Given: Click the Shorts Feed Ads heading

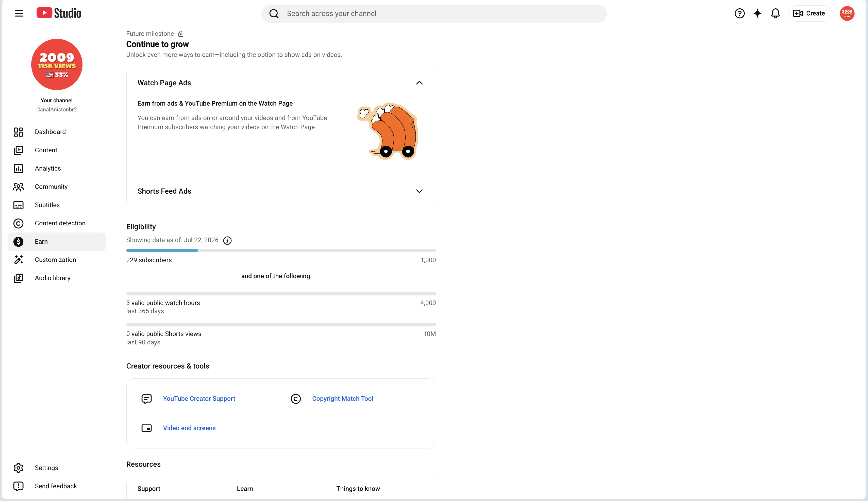Looking at the screenshot, I should click(x=164, y=191).
